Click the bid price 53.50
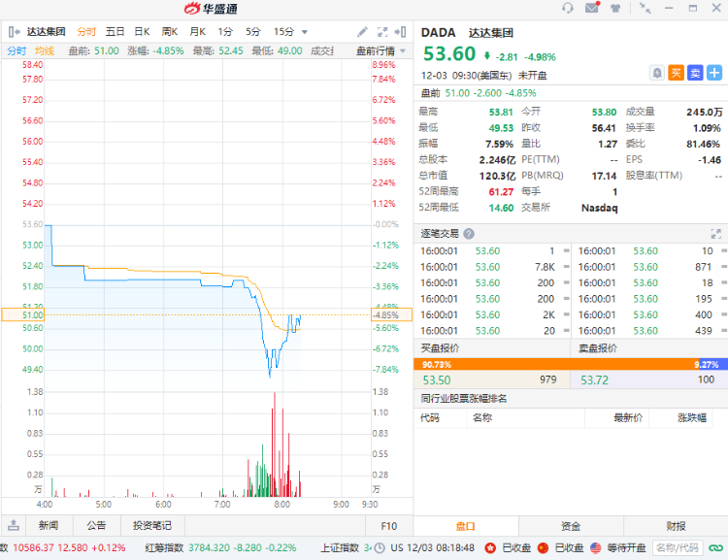This screenshot has width=728, height=560. coord(437,379)
